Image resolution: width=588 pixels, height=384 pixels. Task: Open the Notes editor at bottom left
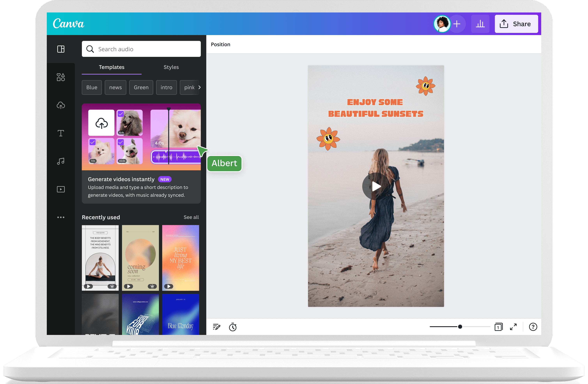pos(216,327)
